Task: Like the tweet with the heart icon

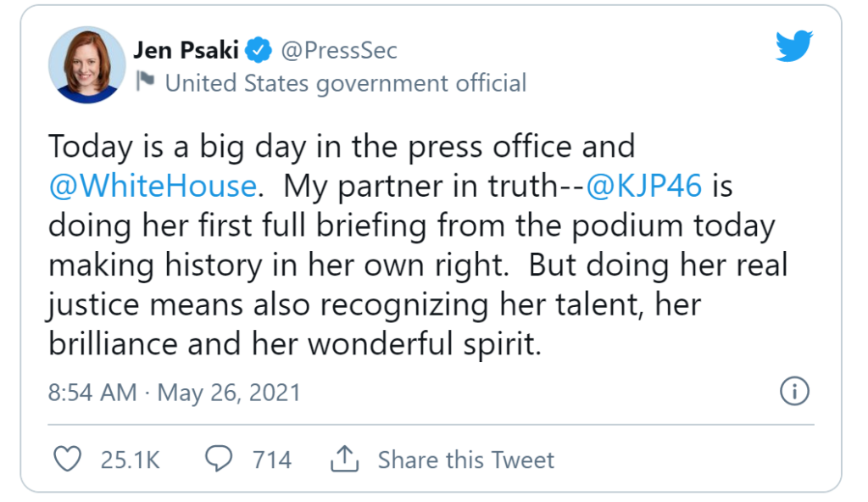Action: click(x=67, y=460)
